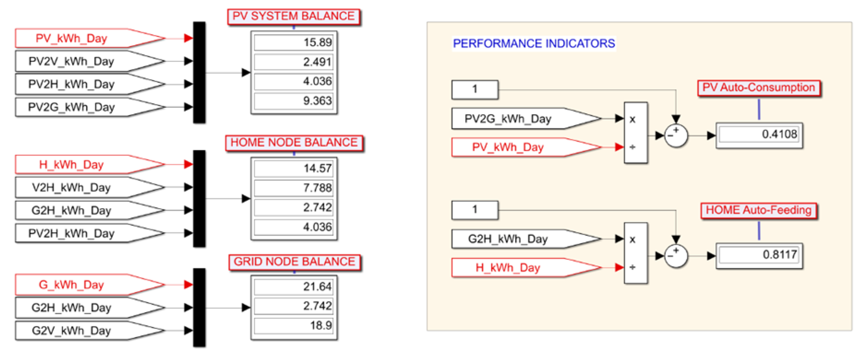Click the display showing 0.8117

coord(759,255)
